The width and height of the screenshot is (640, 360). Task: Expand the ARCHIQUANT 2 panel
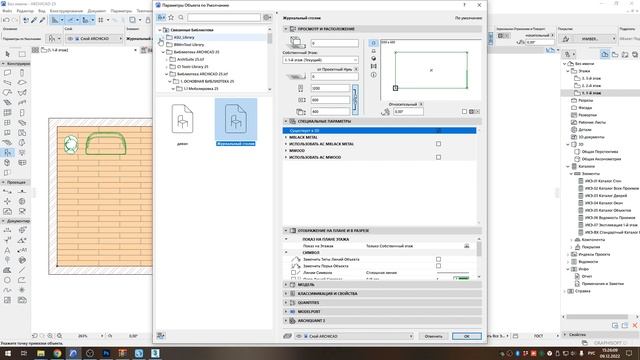(286, 321)
